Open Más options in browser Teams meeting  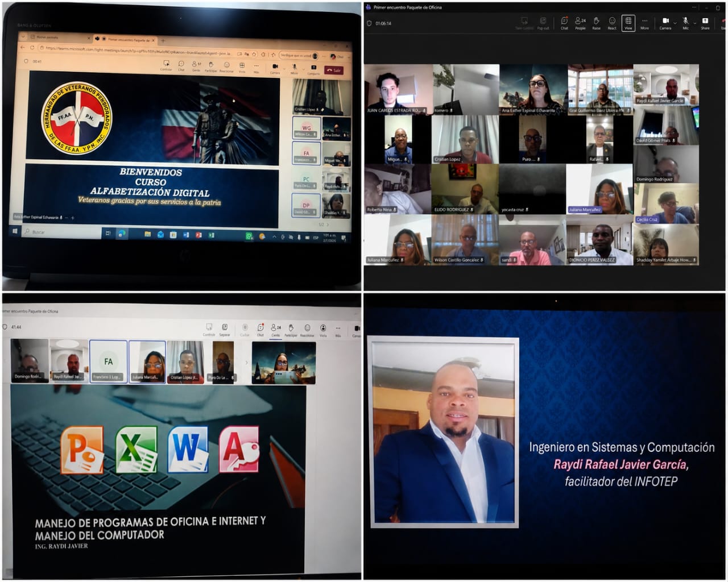[x=257, y=68]
